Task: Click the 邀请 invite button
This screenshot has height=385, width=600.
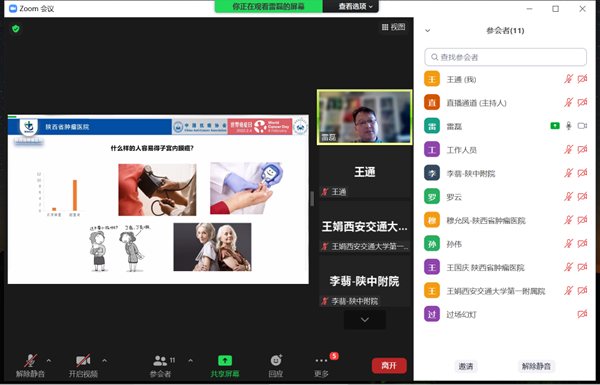Action: (466, 366)
